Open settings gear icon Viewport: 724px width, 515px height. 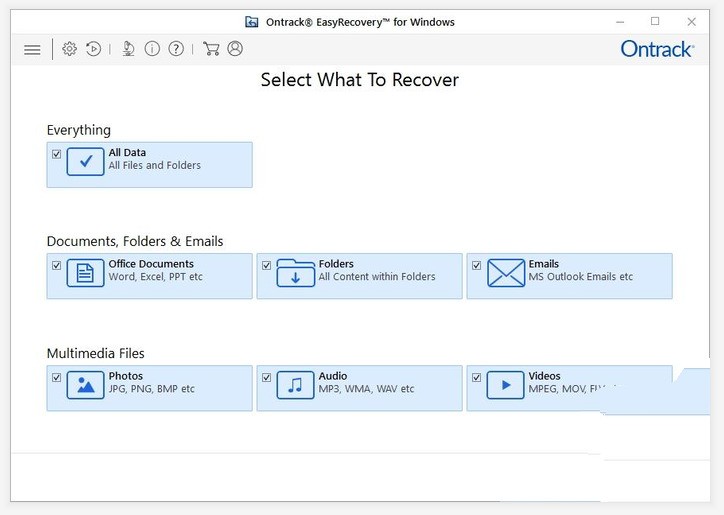69,48
